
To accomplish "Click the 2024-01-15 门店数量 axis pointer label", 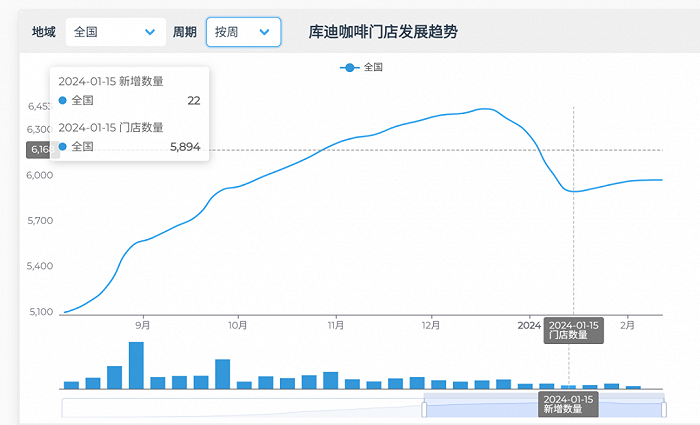I will [574, 330].
